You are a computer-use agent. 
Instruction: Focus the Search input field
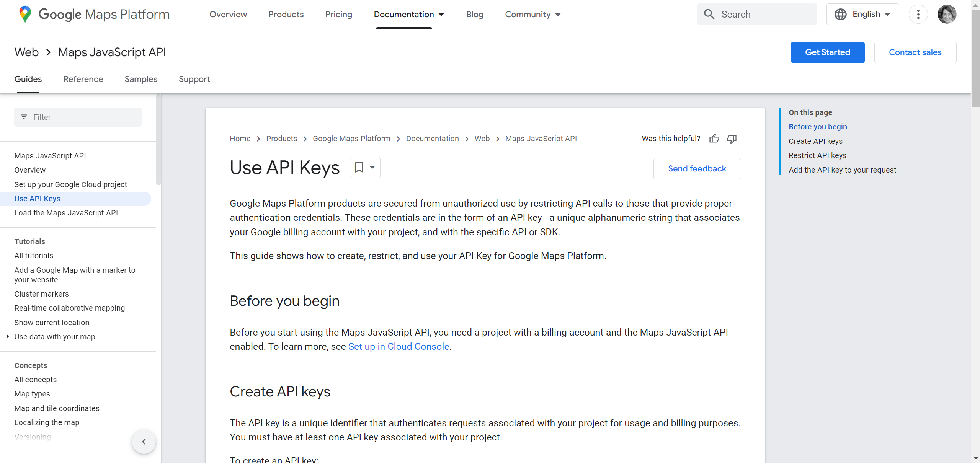tap(757, 14)
